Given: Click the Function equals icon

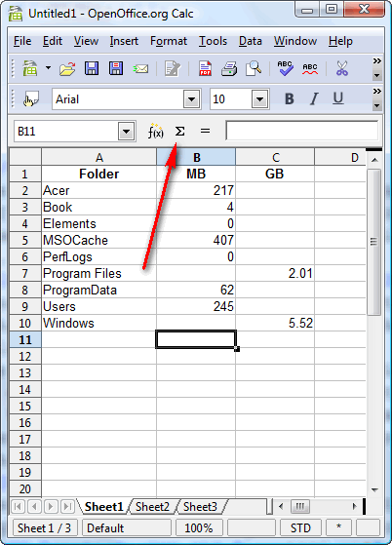Looking at the screenshot, I should coord(205,131).
